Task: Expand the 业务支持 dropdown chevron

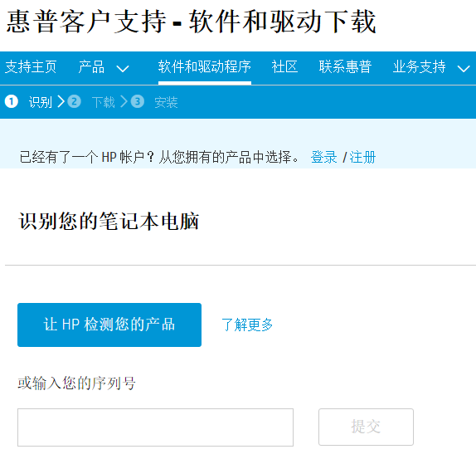Action: (464, 69)
